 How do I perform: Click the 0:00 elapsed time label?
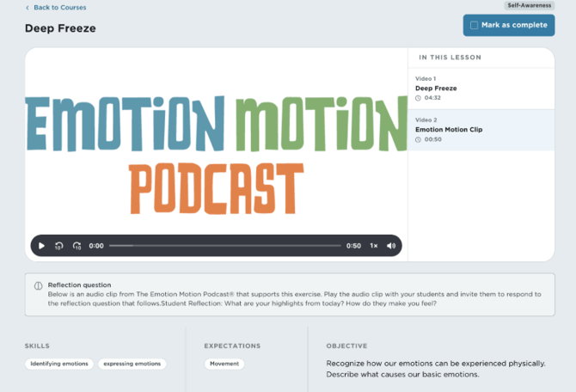coord(96,246)
